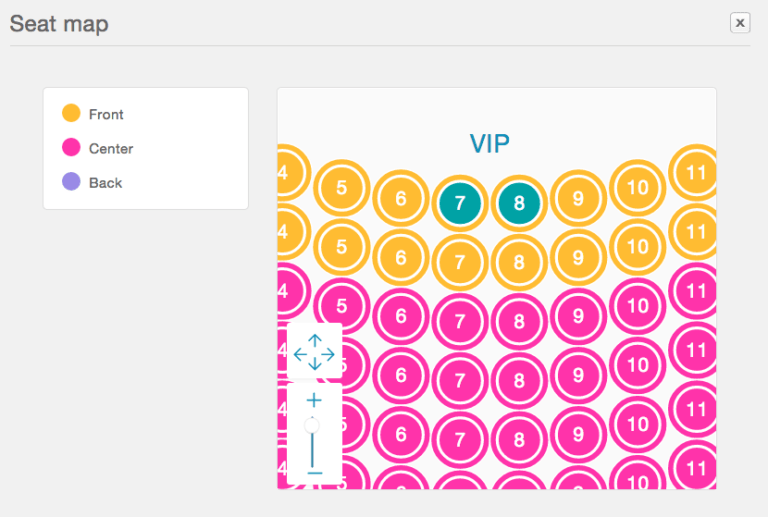The width and height of the screenshot is (768, 517).
Task: Zoom in with the plus icon
Action: (314, 399)
